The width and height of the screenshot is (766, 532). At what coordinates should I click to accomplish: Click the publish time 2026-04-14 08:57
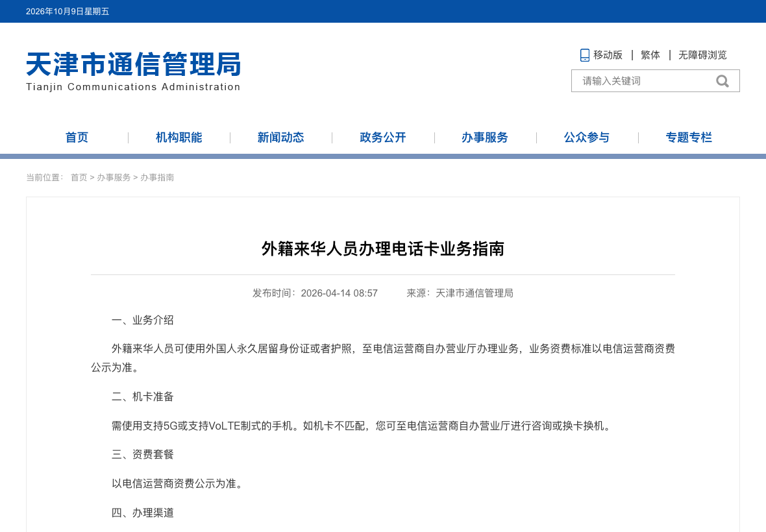click(339, 293)
